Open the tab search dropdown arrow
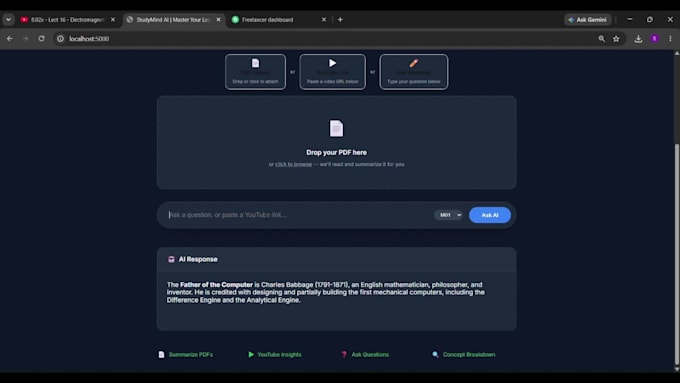The height and width of the screenshot is (383, 680). pos(8,20)
